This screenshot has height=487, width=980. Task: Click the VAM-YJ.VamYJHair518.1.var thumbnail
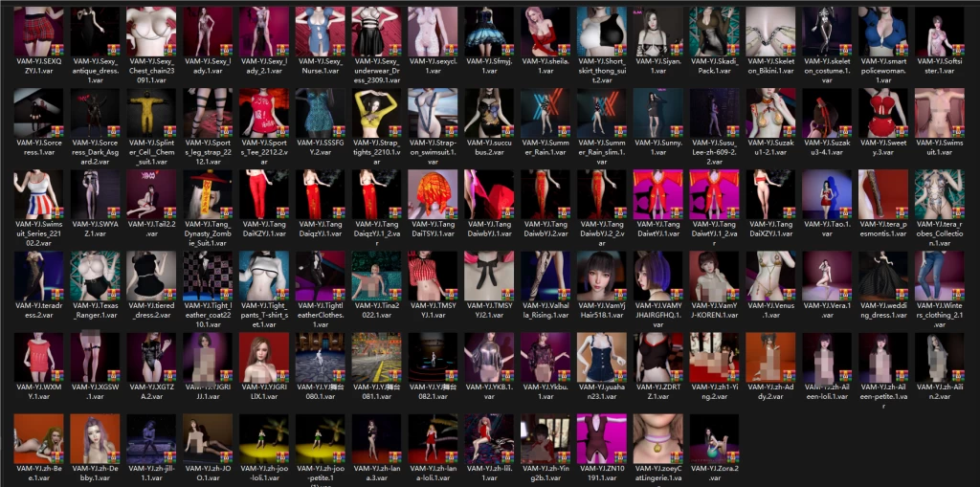(x=602, y=276)
